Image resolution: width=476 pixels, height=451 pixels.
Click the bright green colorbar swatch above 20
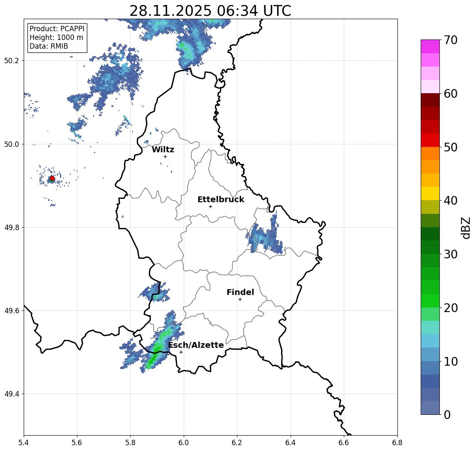click(430, 300)
